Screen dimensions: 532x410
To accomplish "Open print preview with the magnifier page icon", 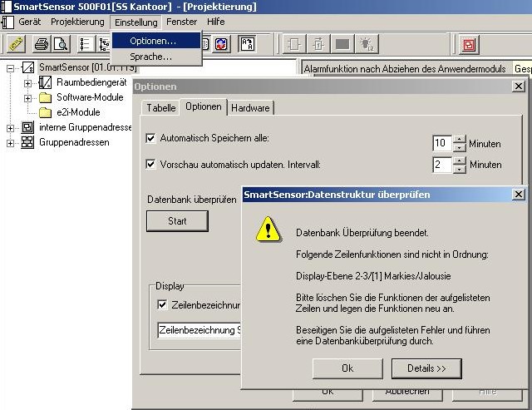I will pos(62,44).
